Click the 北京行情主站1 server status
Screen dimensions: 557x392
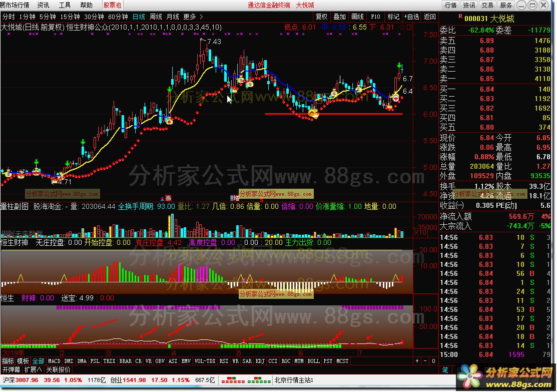pos(294,380)
